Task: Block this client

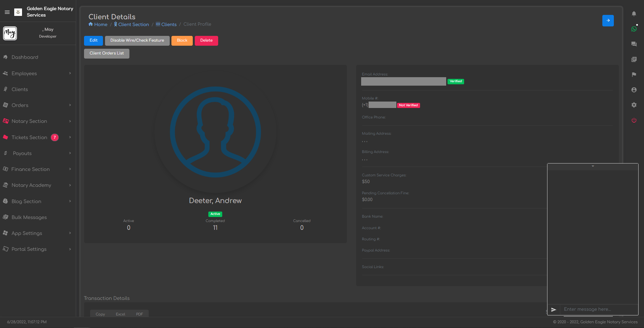Action: coord(182,41)
